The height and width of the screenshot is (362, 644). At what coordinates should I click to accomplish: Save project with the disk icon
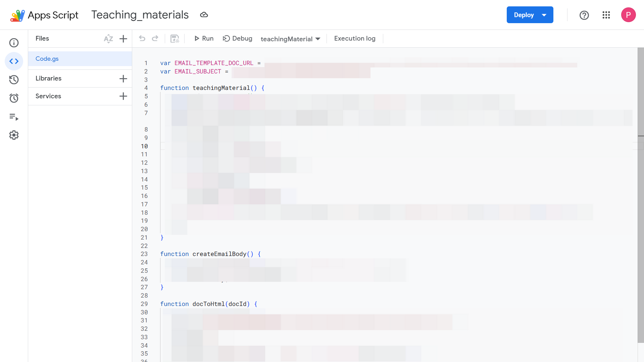pos(175,39)
